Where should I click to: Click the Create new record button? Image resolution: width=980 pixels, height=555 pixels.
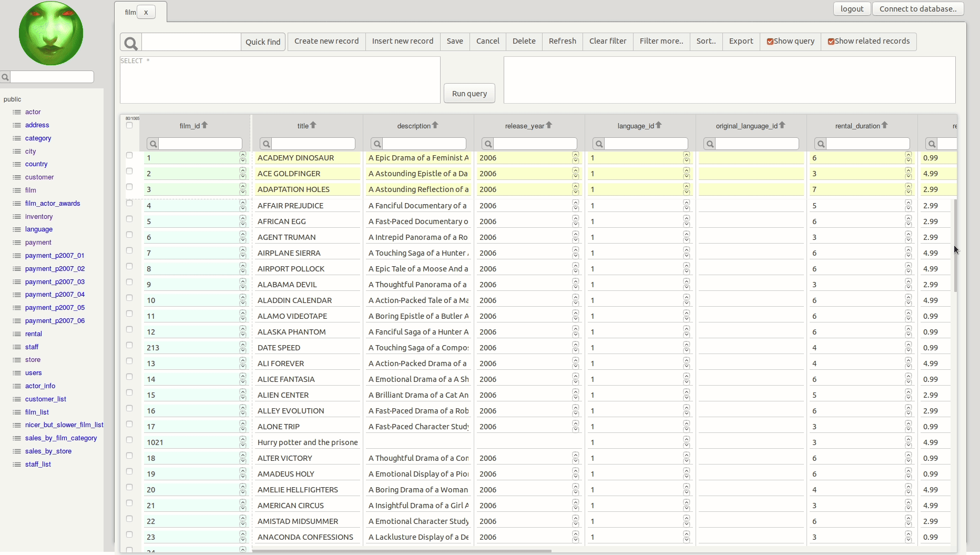326,41
